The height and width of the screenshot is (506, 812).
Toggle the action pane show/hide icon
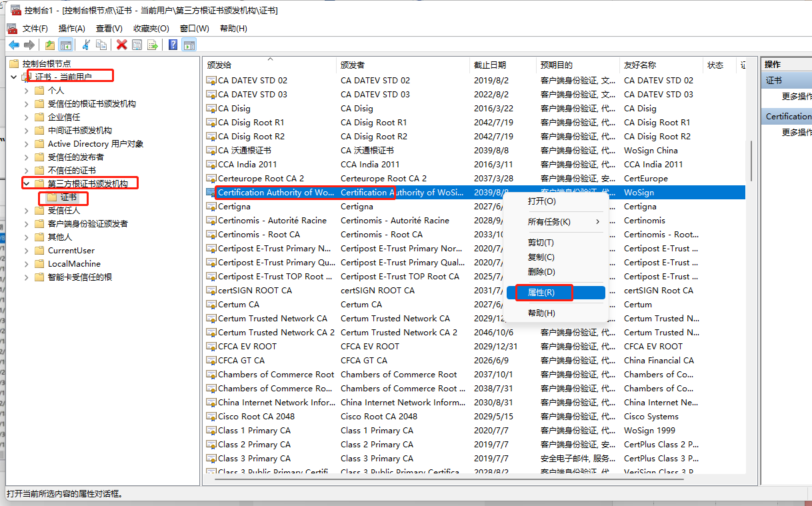[x=189, y=45]
